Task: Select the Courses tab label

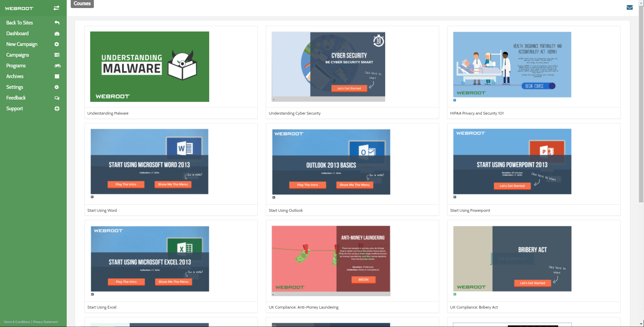Action: (x=82, y=4)
